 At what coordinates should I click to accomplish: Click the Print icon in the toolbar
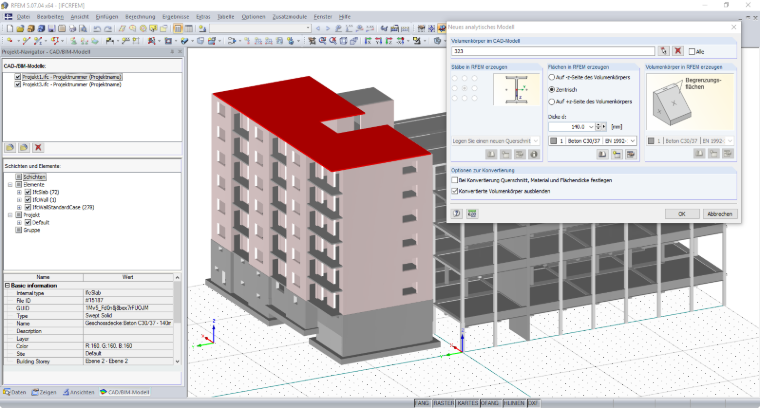click(x=73, y=29)
